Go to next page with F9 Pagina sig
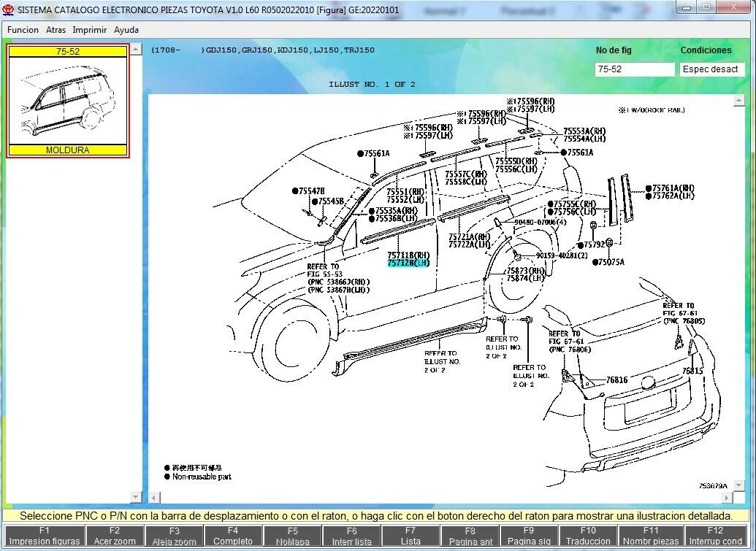The height and width of the screenshot is (551, 756). tap(529, 536)
